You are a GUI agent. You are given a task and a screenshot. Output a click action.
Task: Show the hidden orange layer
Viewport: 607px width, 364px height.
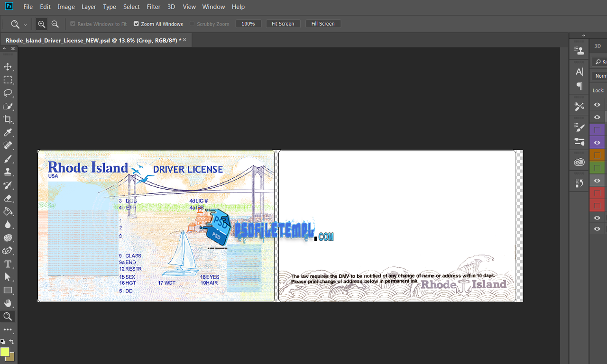[x=597, y=155]
